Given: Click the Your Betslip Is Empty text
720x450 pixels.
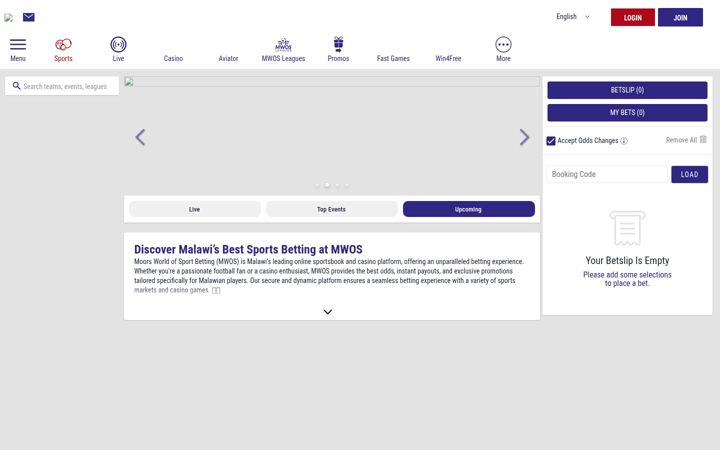Looking at the screenshot, I should click(627, 260).
